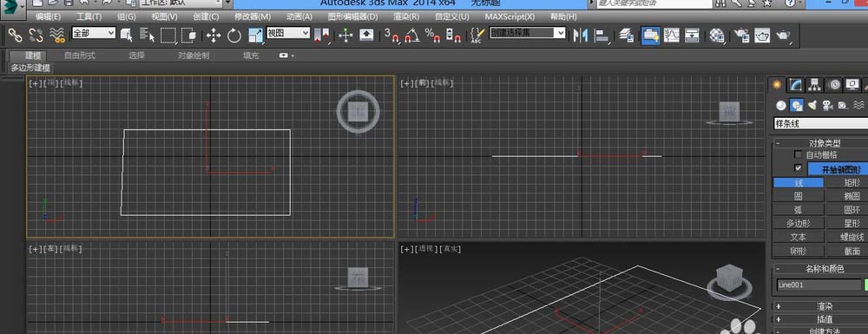The height and width of the screenshot is (334, 868).
Task: Click the 弧 shape button
Action: click(799, 210)
